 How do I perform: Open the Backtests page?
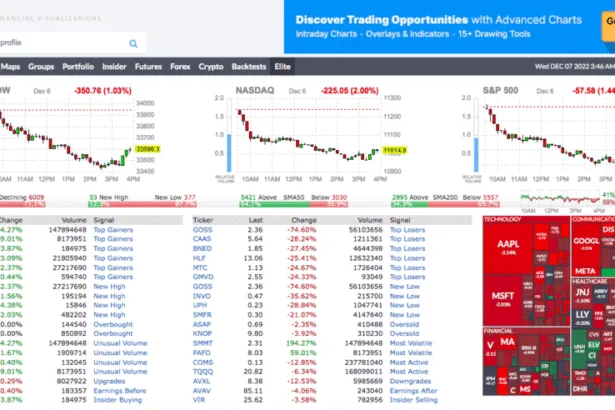pos(250,67)
